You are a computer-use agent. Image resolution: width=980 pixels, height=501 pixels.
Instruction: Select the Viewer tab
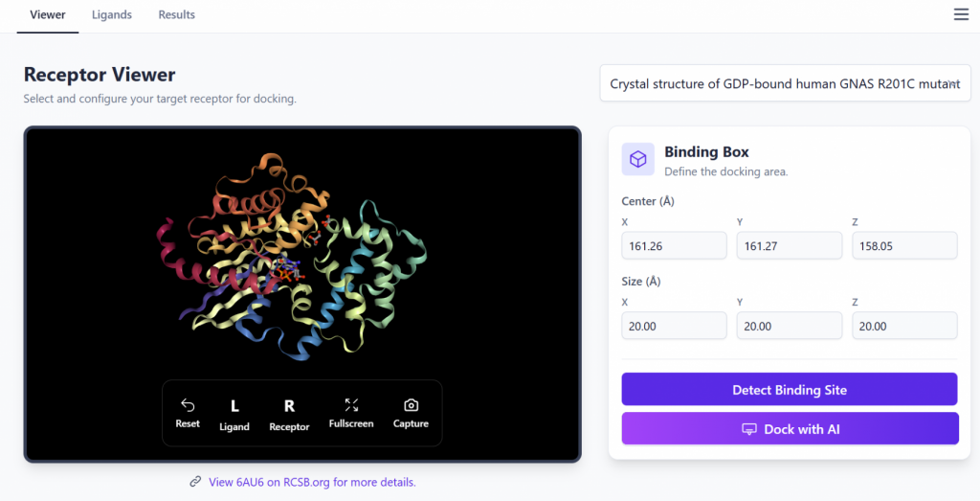[48, 15]
